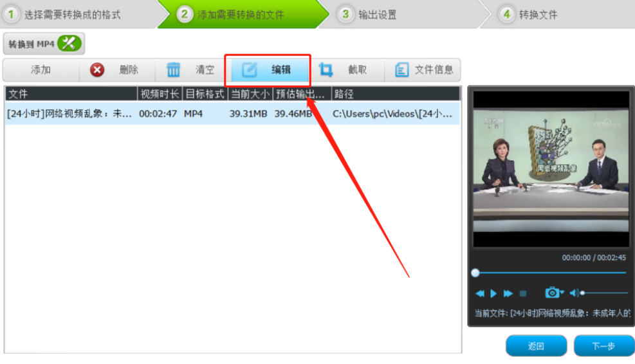The width and height of the screenshot is (635, 364).
Task: Fast forward the preview video
Action: tap(508, 293)
